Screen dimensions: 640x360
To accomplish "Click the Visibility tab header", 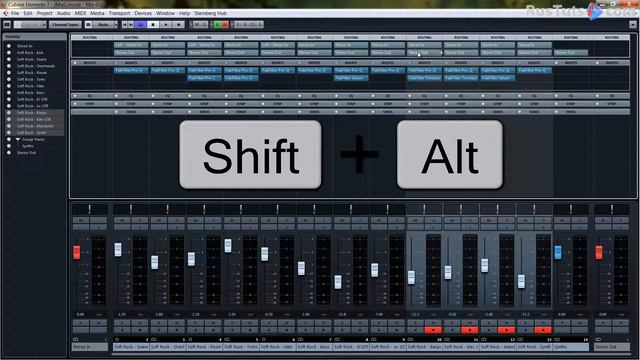I will 34,37.
